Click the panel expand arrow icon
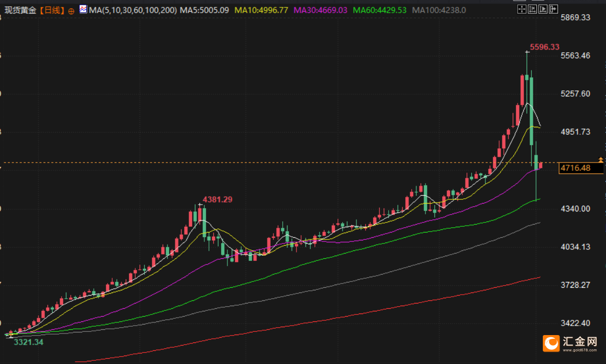This screenshot has height=364, width=606. [553, 9]
